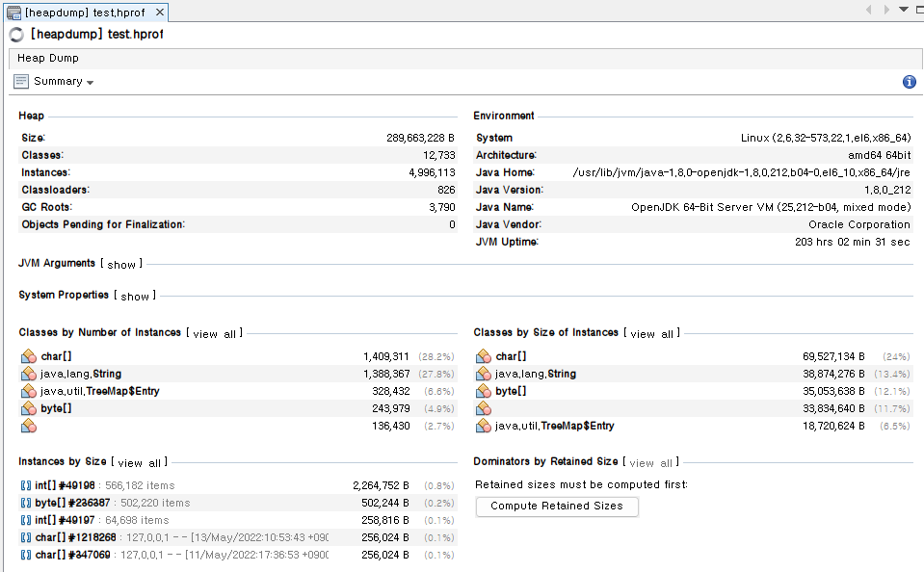This screenshot has width=924, height=572.
Task: Switch to the [heapdump] test.hprof tab
Action: [x=82, y=13]
